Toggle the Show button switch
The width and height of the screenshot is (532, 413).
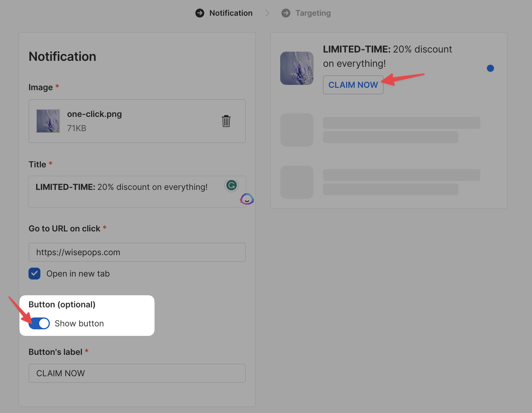pyautogui.click(x=39, y=323)
